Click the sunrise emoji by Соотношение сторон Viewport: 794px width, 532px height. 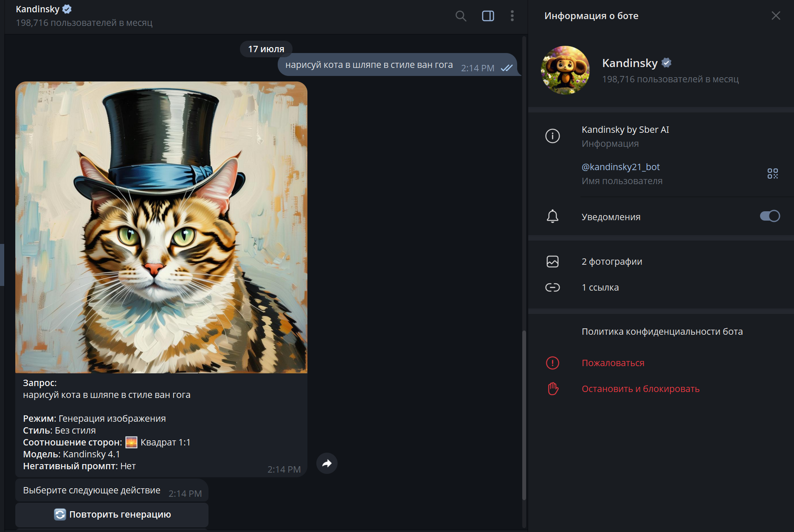(132, 442)
